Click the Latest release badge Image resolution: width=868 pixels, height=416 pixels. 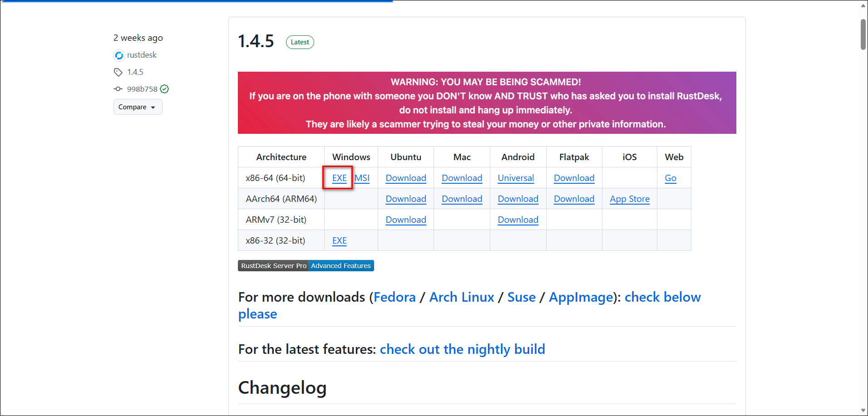point(300,42)
